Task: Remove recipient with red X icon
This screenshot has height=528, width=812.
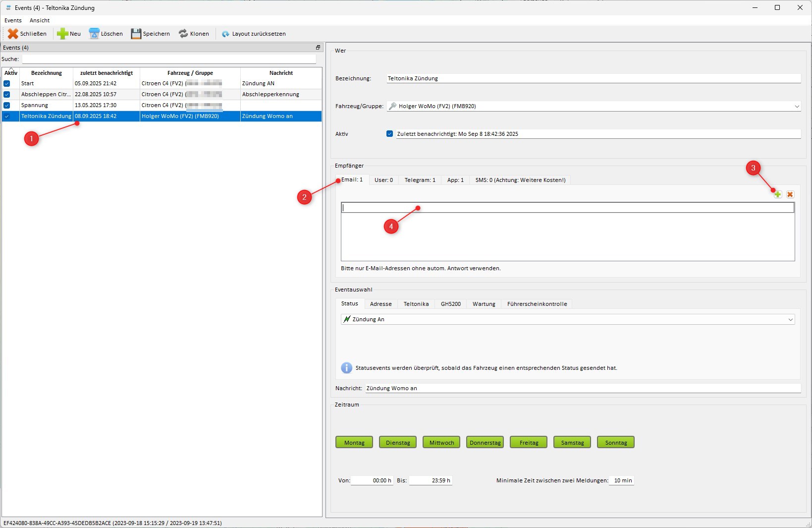Action: (790, 194)
